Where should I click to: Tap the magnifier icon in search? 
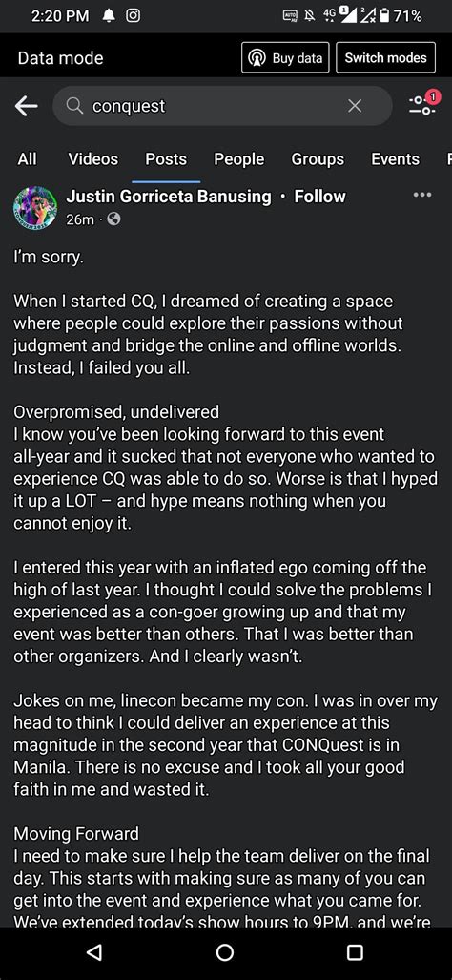click(x=75, y=106)
